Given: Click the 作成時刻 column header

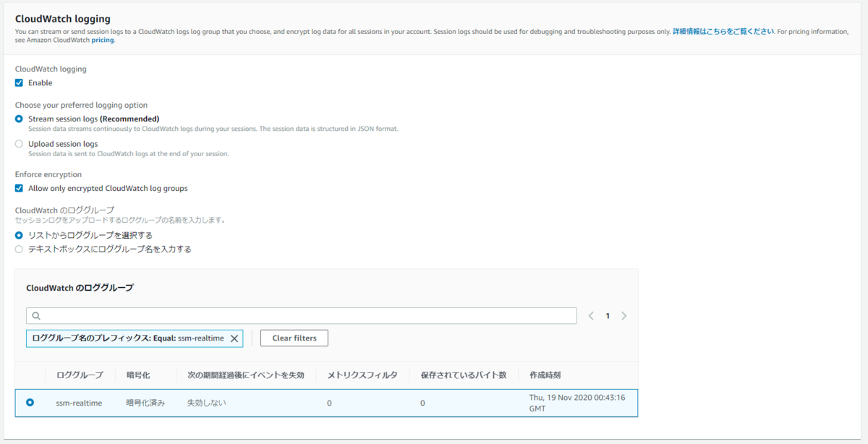Looking at the screenshot, I should coord(545,375).
